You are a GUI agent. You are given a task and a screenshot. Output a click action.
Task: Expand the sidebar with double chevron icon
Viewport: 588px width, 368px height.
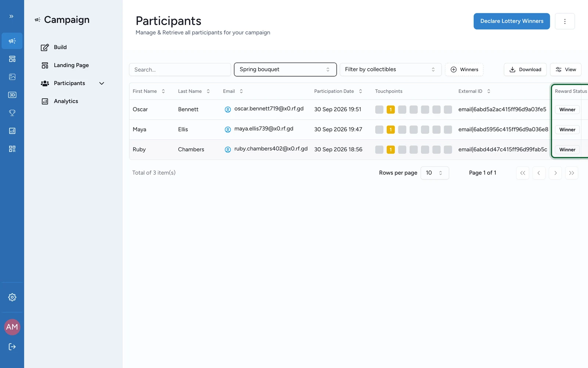click(11, 16)
